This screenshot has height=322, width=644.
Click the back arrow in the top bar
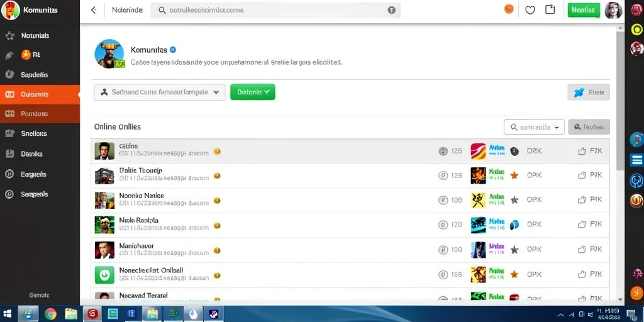coord(94,10)
